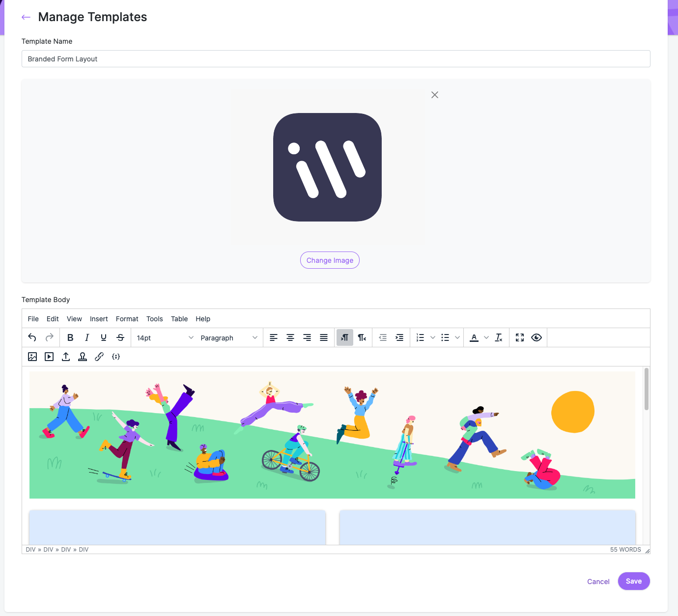Click the Change Image button

point(330,260)
